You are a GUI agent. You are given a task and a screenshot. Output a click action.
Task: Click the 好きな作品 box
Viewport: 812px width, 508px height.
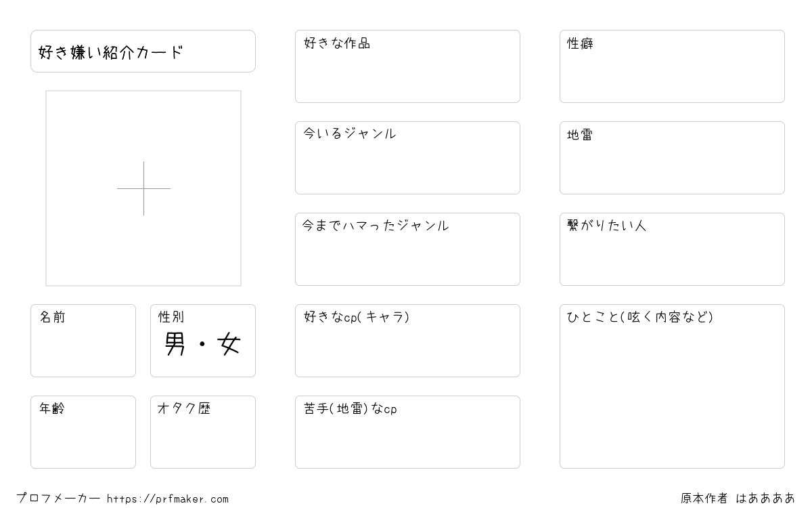407,66
